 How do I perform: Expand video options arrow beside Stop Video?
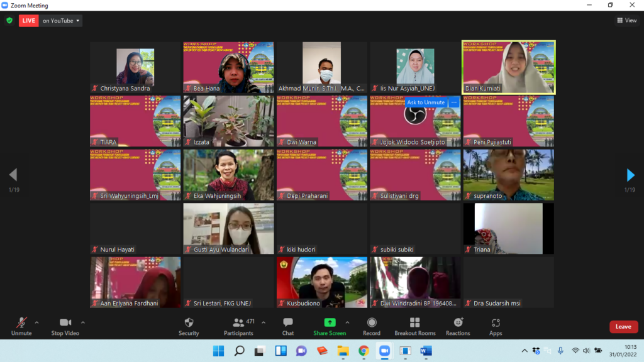coord(83,322)
